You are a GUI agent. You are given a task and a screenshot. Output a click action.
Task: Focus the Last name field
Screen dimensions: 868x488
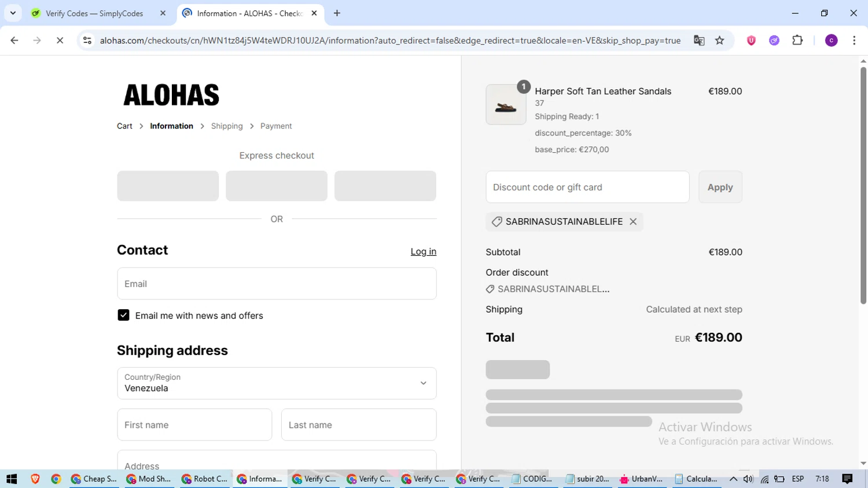pyautogui.click(x=359, y=425)
